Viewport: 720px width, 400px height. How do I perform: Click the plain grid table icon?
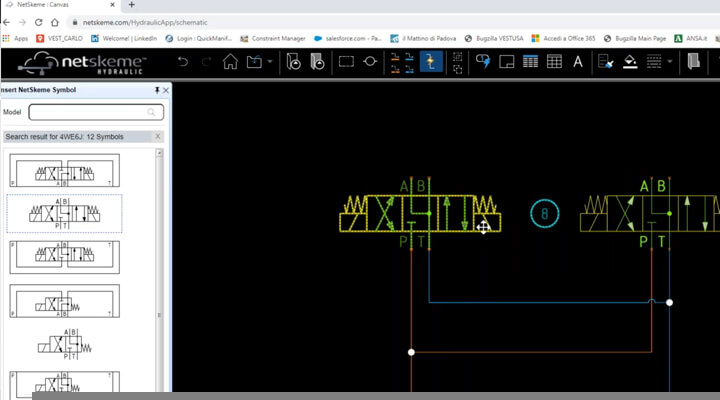554,62
